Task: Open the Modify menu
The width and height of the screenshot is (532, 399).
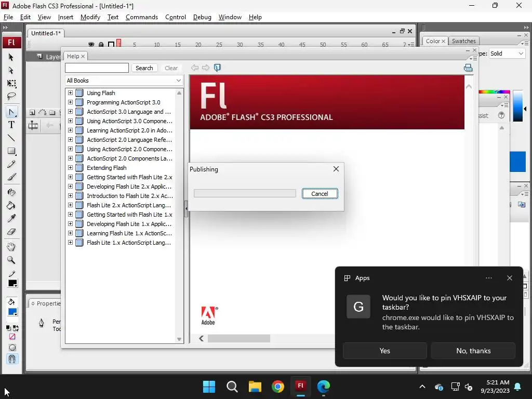Action: coord(90,17)
